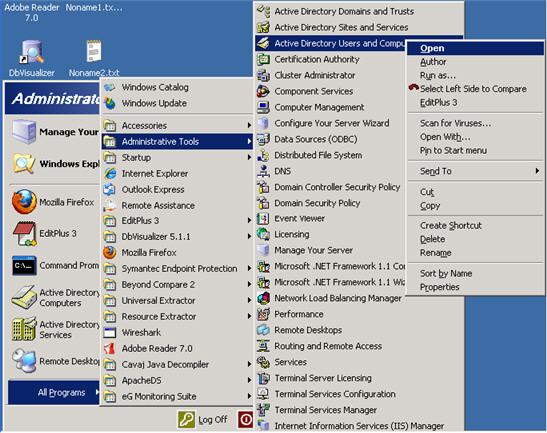Viewport: 547px width, 433px height.
Task: Open Mozilla Firefox icon in pinned Start list
Action: [24, 202]
